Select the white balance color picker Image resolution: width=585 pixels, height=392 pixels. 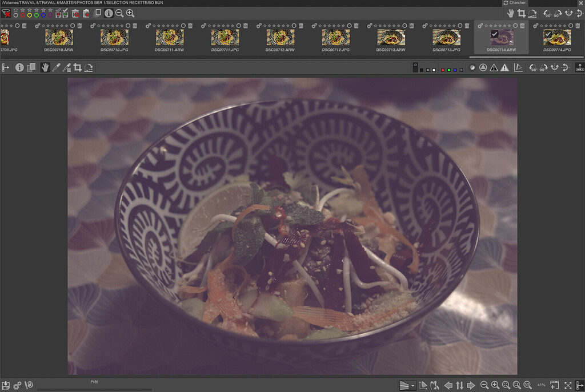[56, 67]
